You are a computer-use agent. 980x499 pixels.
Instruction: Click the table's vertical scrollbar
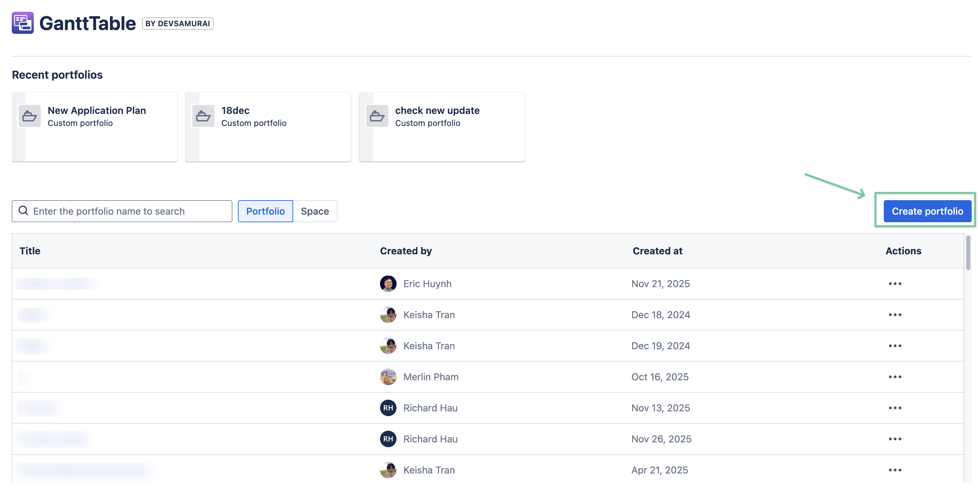pos(968,253)
